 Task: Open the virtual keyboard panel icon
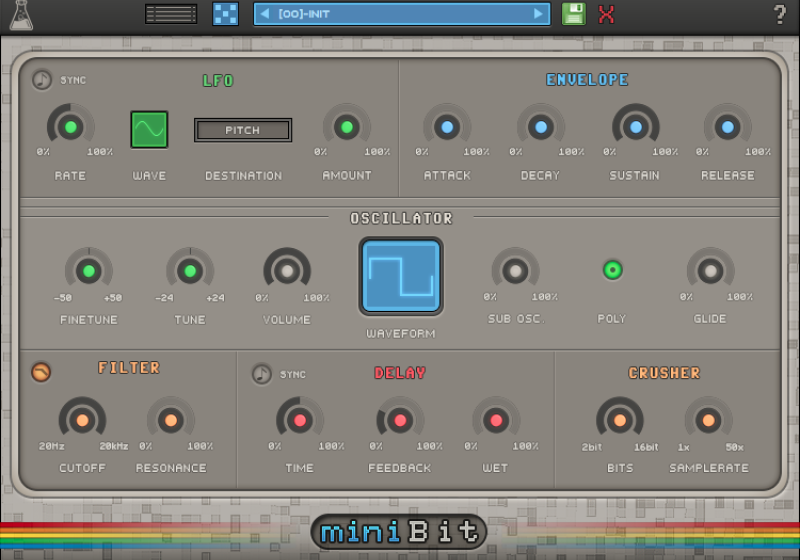click(171, 14)
